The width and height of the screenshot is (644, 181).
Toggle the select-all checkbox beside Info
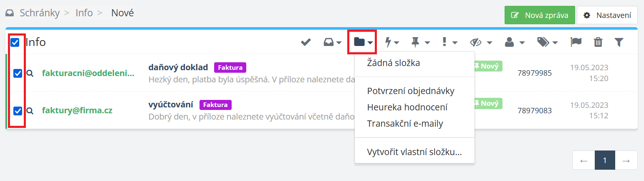click(x=15, y=42)
